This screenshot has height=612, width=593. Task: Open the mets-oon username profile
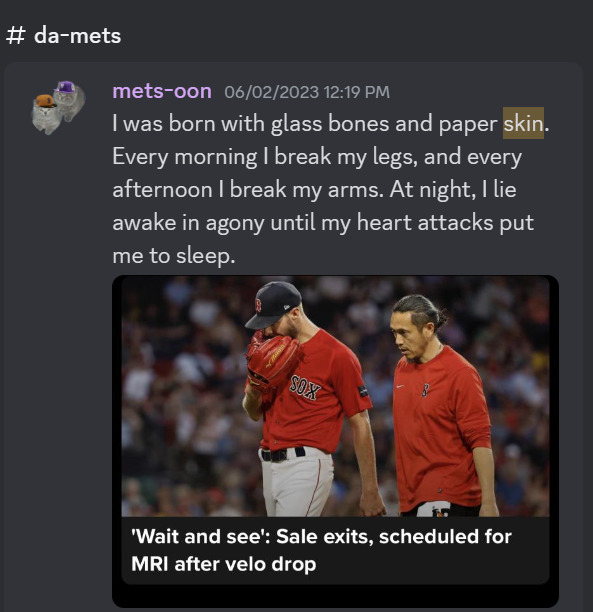click(x=162, y=92)
